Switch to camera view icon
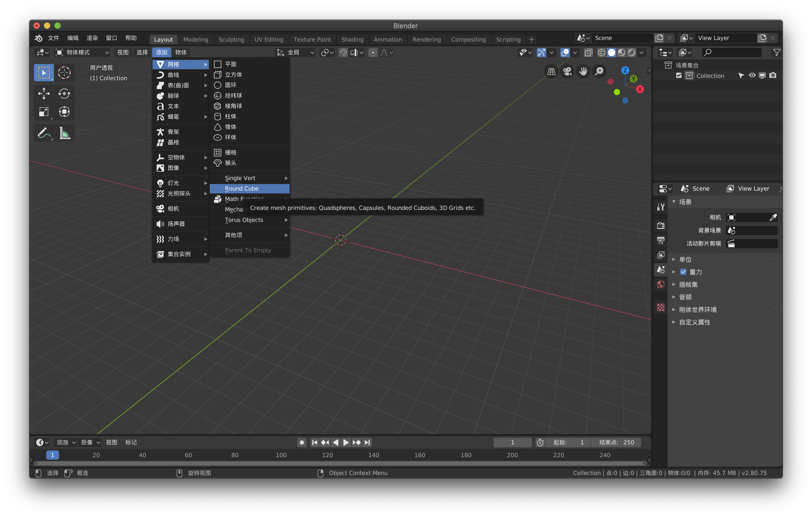The height and width of the screenshot is (517, 812). tap(567, 71)
